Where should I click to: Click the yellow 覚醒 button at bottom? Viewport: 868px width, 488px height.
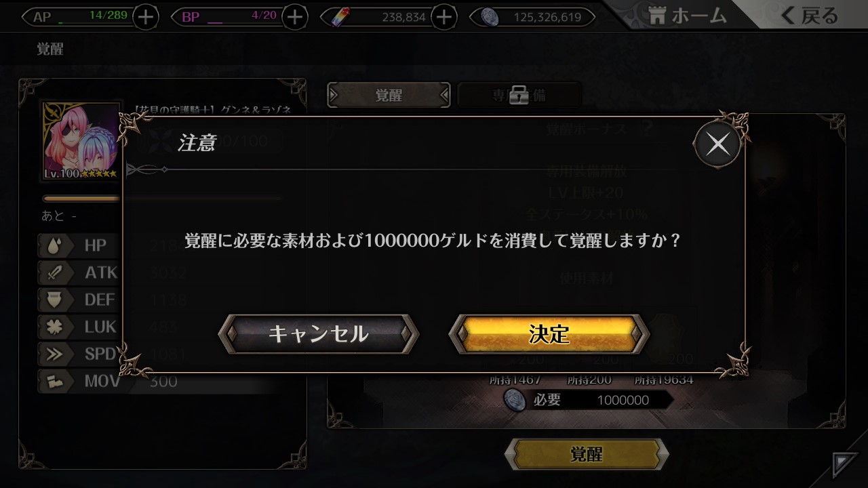587,454
